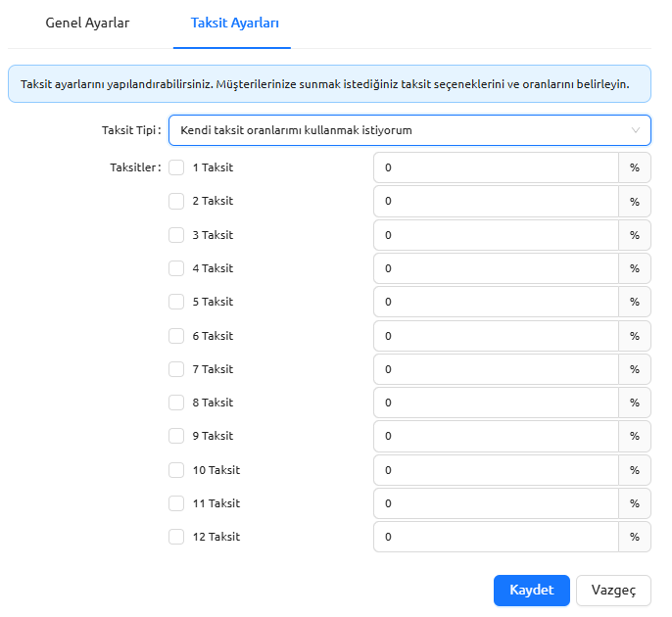The height and width of the screenshot is (617, 672).
Task: Focus the 7 Taksit rate input
Action: pos(496,369)
